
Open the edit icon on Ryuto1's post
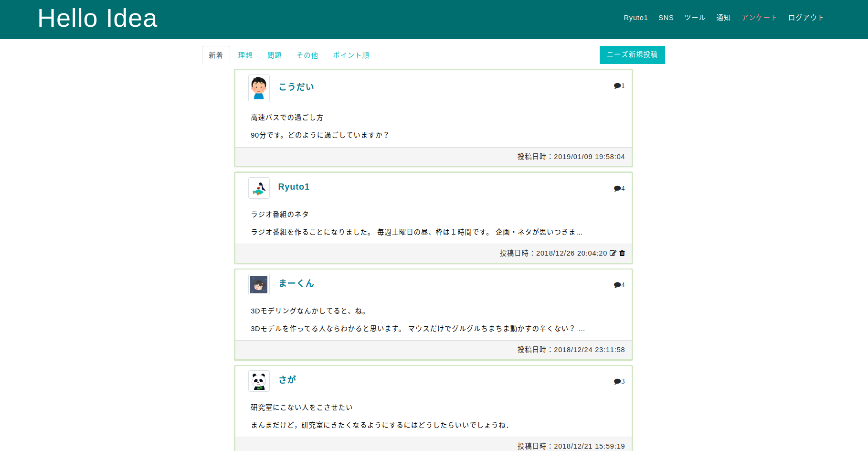click(613, 253)
